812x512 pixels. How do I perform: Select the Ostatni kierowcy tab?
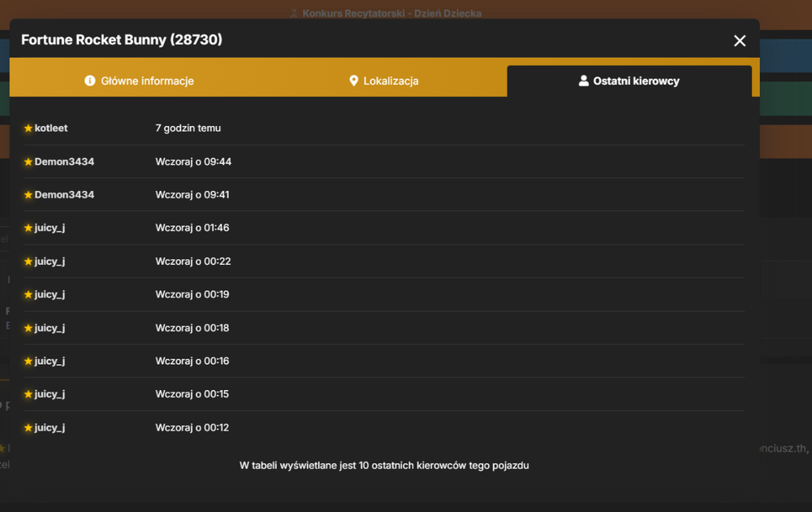click(x=629, y=80)
